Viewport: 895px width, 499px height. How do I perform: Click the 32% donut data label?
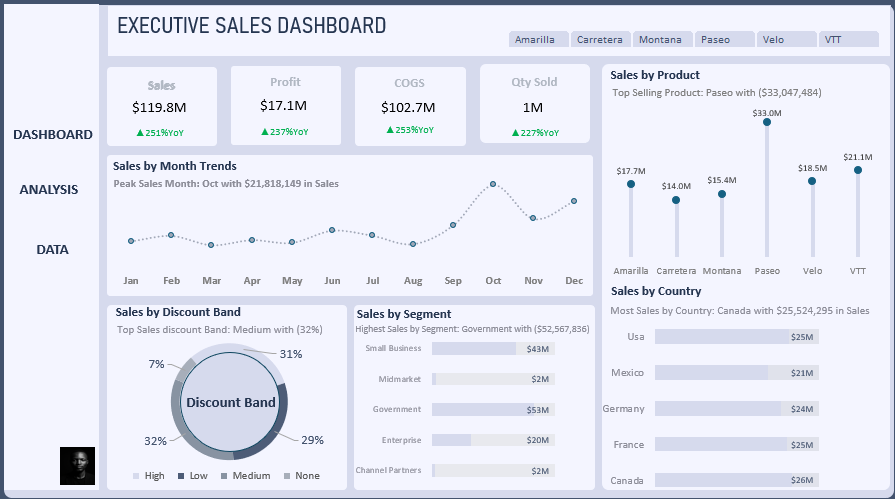(x=155, y=441)
